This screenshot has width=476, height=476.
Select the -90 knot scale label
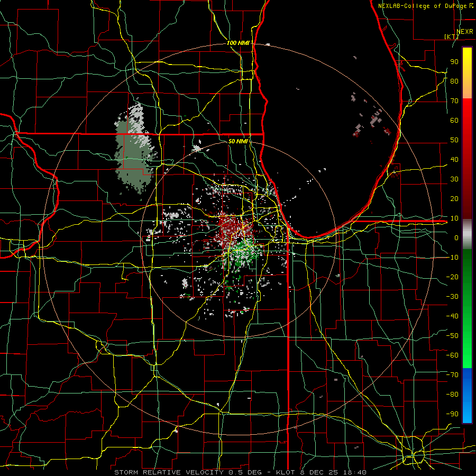452,414
